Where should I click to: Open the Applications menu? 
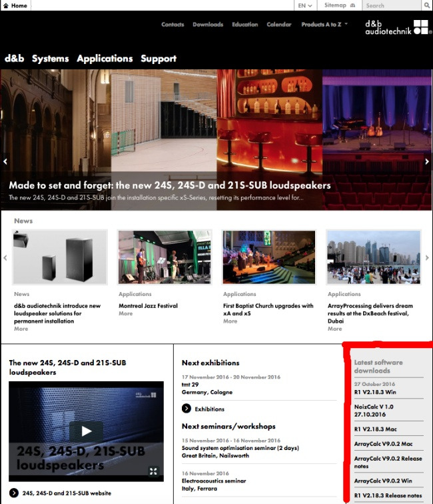(105, 59)
